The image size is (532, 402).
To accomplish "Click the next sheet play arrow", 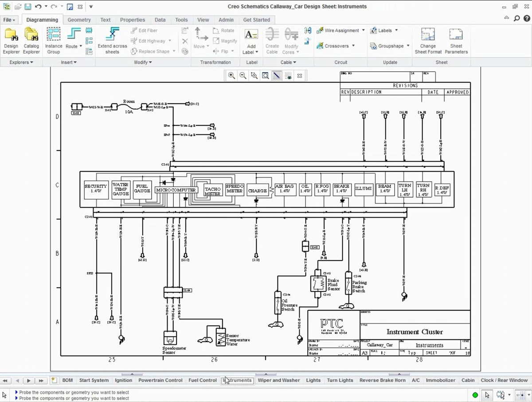I will [x=28, y=381].
